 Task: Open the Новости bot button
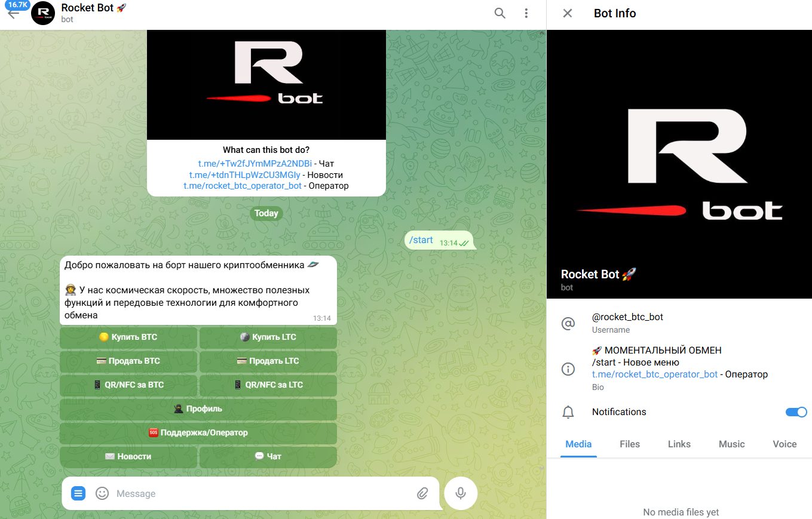click(128, 457)
